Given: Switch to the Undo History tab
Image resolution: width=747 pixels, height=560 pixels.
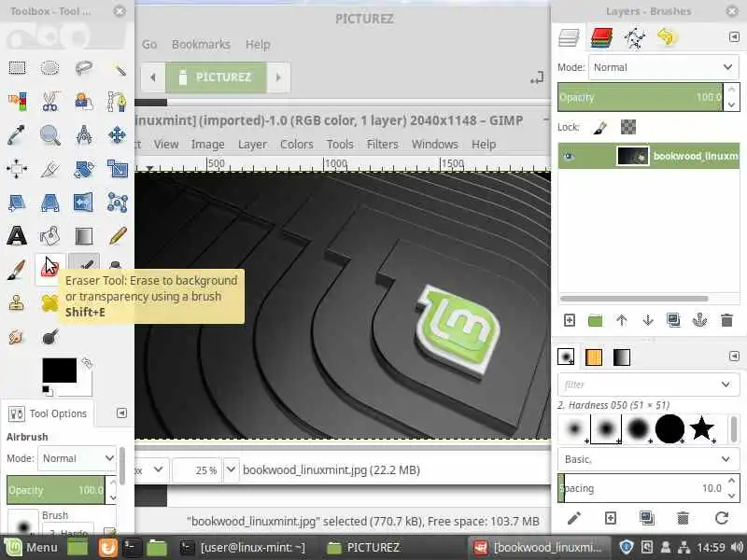Looking at the screenshot, I should coord(667,37).
